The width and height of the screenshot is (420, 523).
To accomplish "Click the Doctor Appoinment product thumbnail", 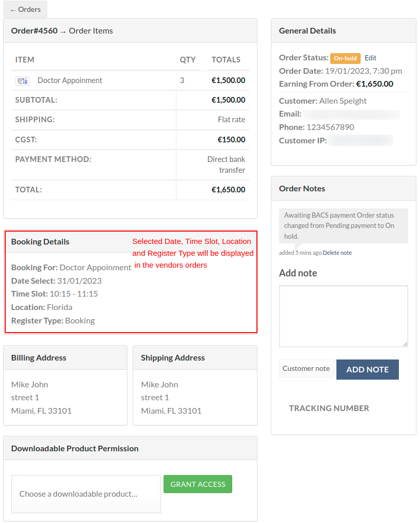I will click(22, 80).
